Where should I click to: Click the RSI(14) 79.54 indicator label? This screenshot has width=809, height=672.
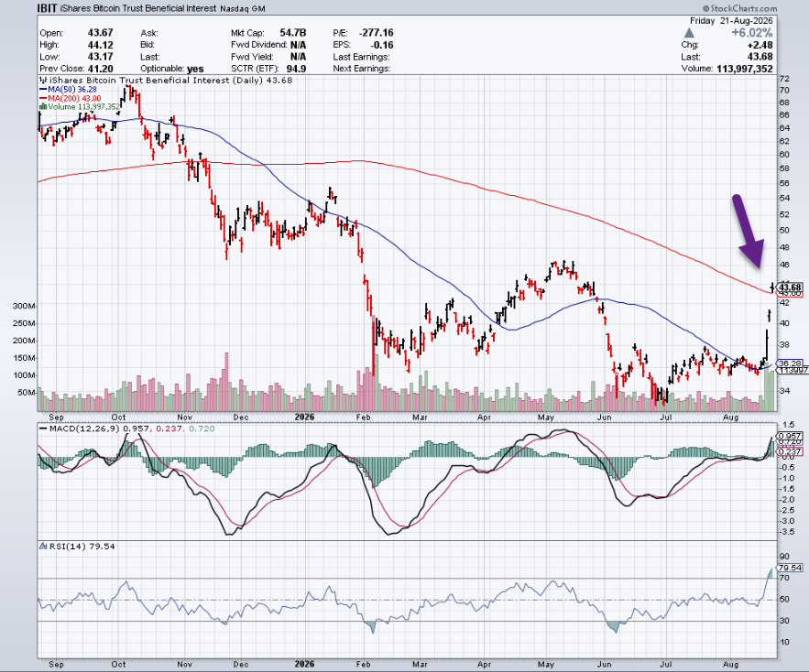coord(82,547)
